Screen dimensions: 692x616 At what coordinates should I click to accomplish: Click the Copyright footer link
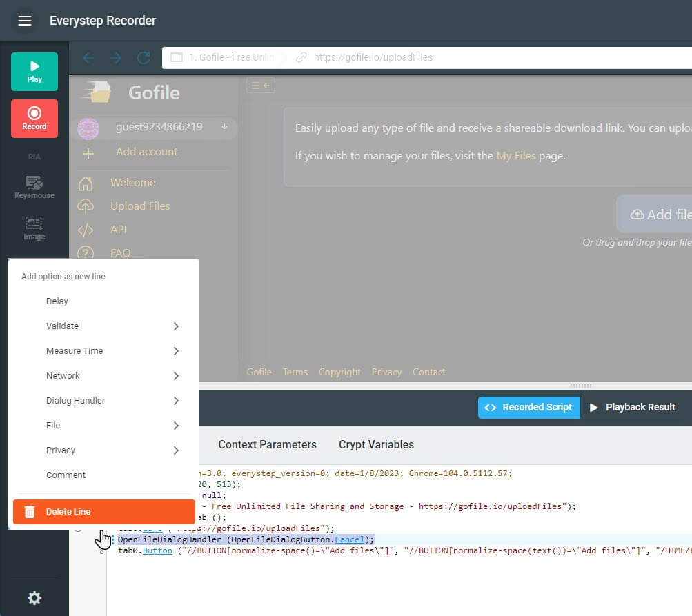(339, 372)
